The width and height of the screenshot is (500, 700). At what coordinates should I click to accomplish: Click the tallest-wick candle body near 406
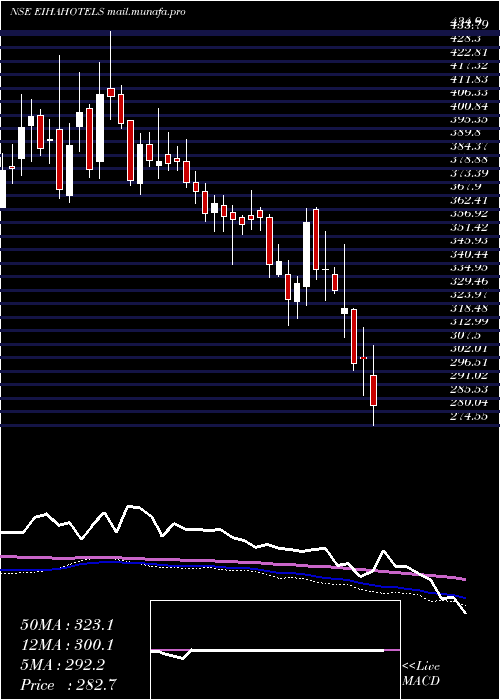[110, 92]
